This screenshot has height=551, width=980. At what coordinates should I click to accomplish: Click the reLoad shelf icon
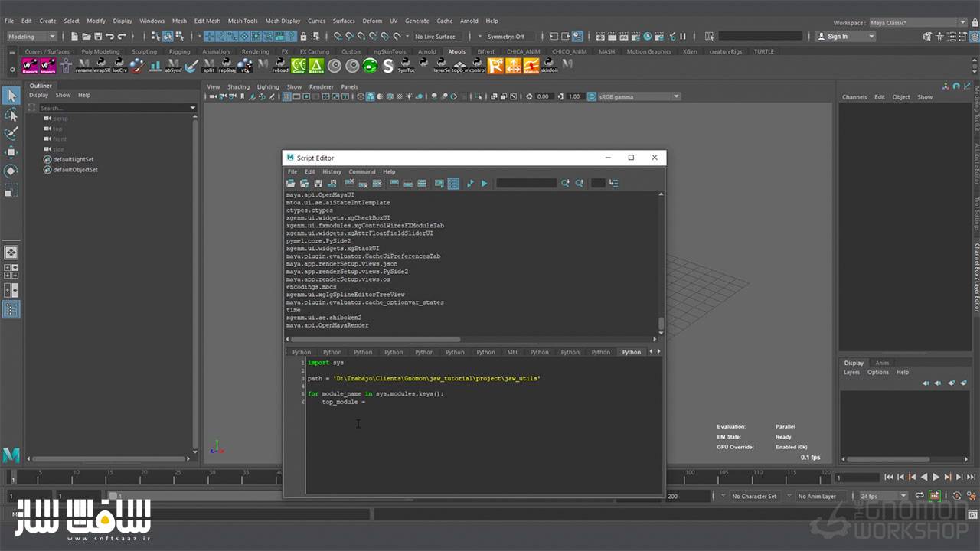[x=281, y=66]
